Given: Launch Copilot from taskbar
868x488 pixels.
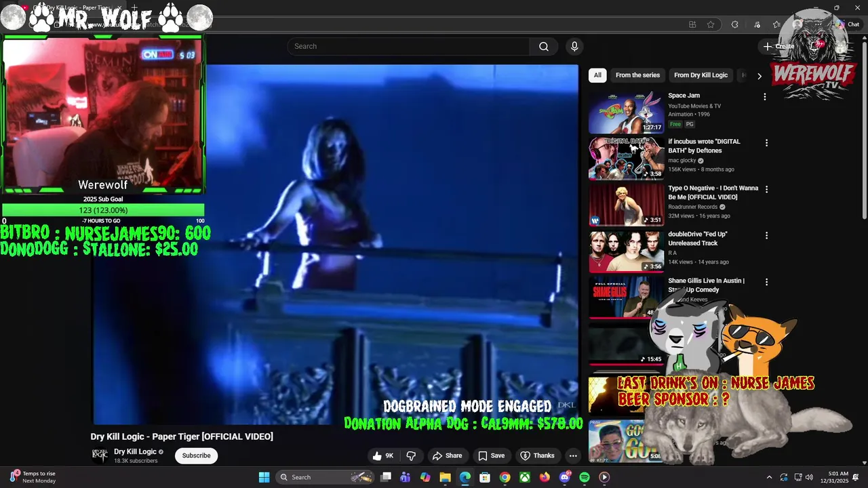Looking at the screenshot, I should pyautogui.click(x=425, y=477).
